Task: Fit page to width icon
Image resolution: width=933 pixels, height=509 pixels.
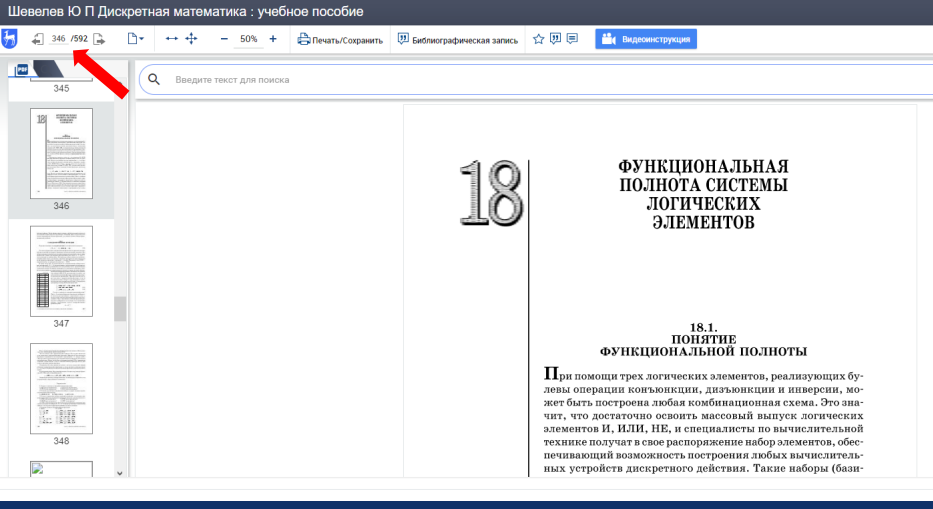Action: (171, 39)
